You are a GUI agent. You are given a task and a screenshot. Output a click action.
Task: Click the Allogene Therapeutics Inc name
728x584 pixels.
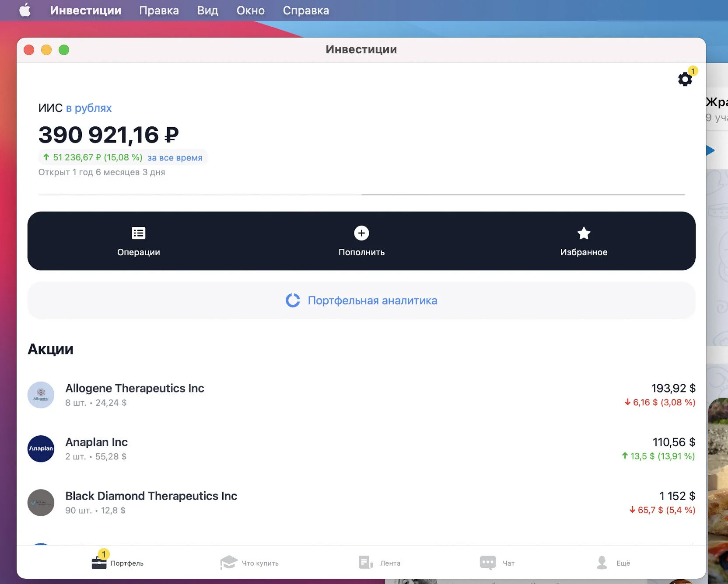135,388
